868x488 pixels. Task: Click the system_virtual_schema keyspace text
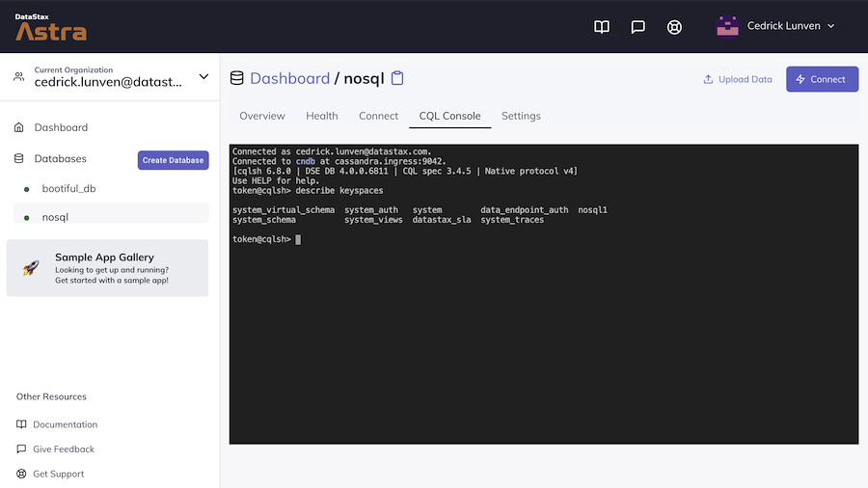[x=284, y=209]
